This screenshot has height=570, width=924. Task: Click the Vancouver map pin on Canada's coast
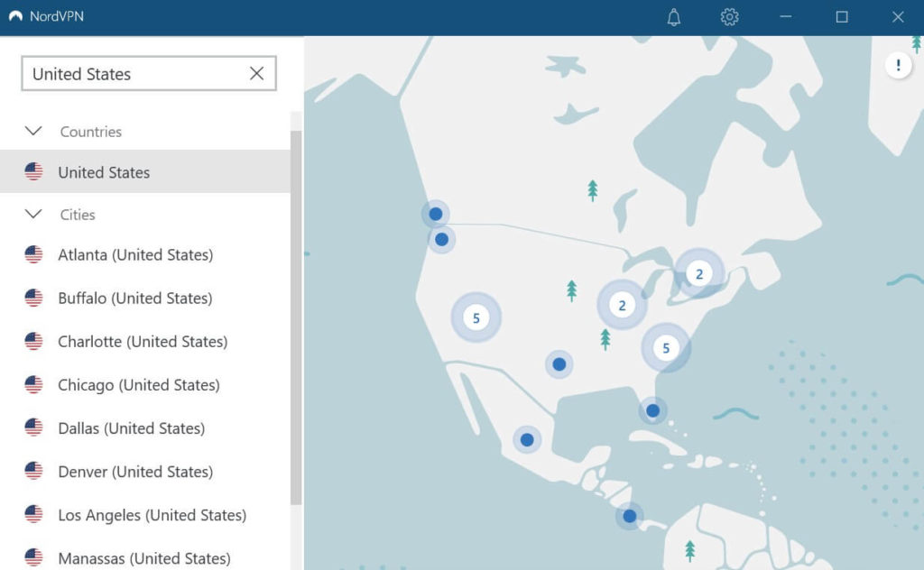pos(436,214)
